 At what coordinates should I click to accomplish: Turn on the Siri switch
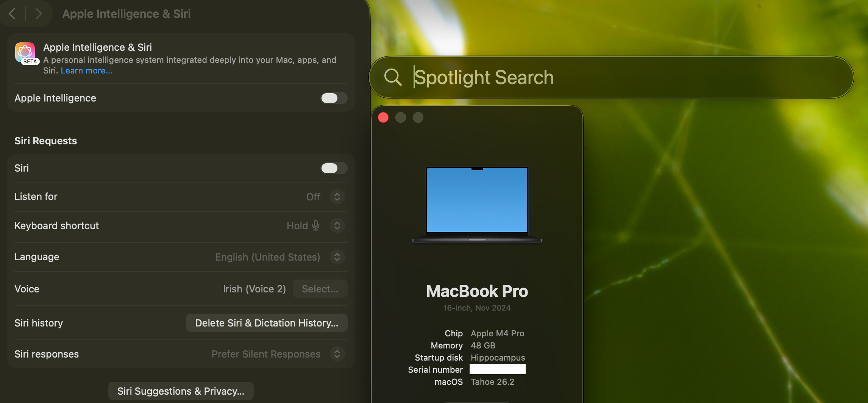click(334, 168)
